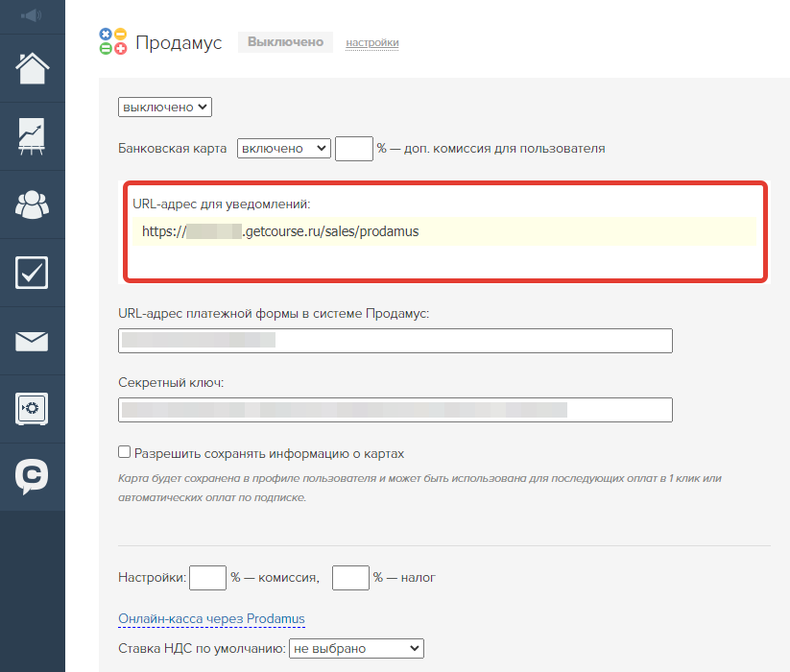Focus the additional user commission percent field
Image resolution: width=790 pixels, height=672 pixels.
pos(353,149)
